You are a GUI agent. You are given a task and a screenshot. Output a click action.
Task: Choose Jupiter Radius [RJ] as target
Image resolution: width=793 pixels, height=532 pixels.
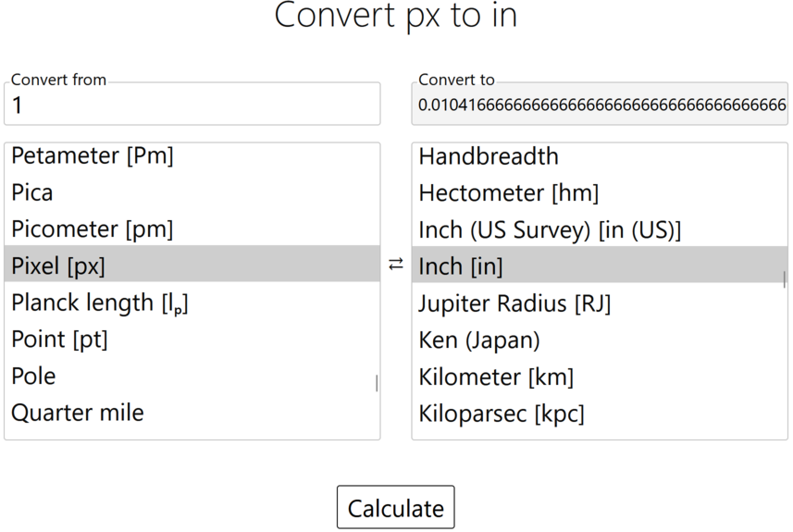click(x=514, y=303)
